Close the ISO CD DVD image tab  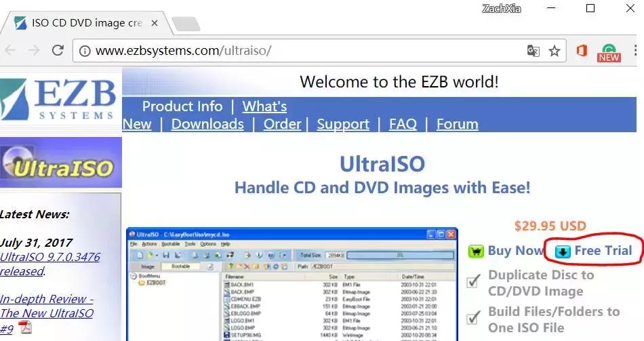pyautogui.click(x=155, y=23)
